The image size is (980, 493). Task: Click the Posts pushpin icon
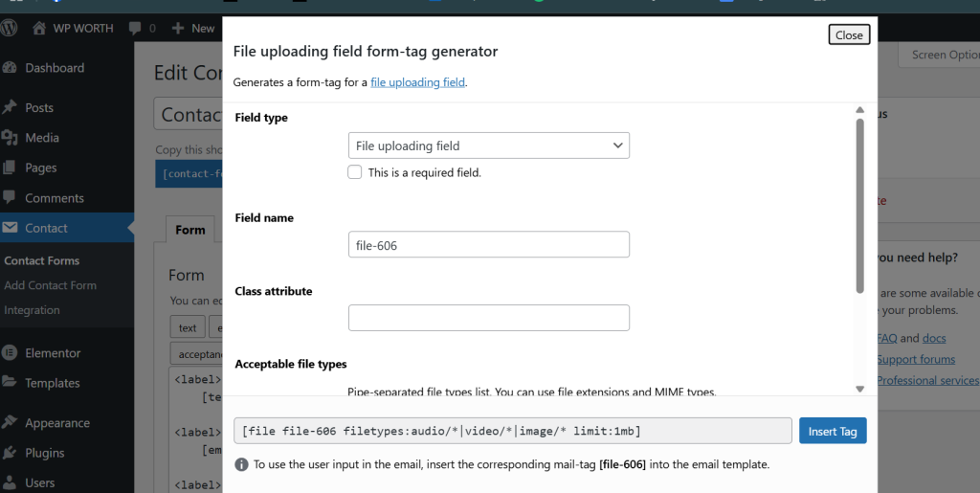[x=10, y=107]
